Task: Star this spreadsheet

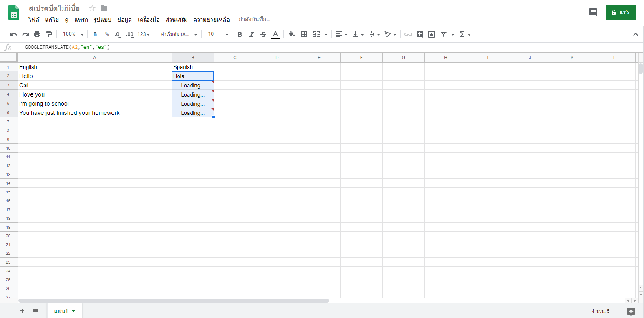Action: tap(92, 8)
